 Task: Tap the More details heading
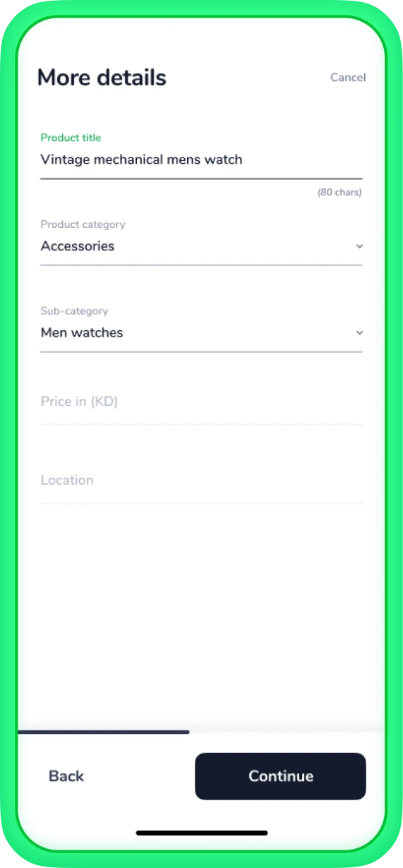pos(102,77)
